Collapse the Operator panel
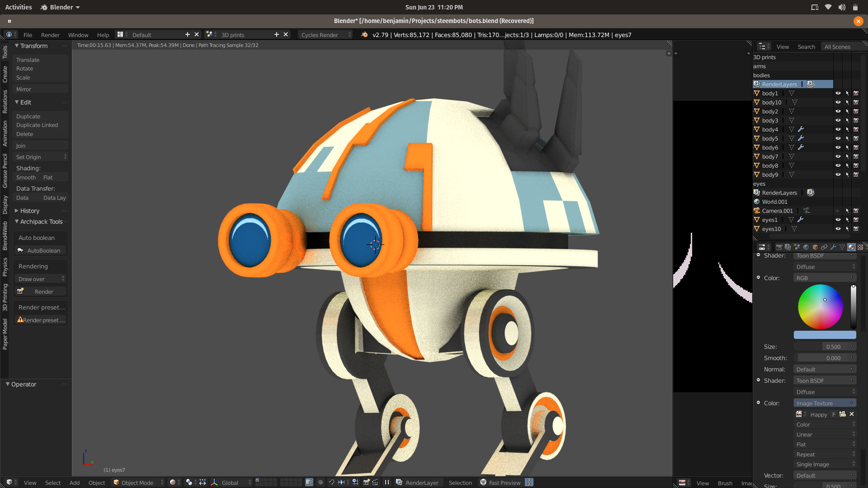 click(x=8, y=384)
